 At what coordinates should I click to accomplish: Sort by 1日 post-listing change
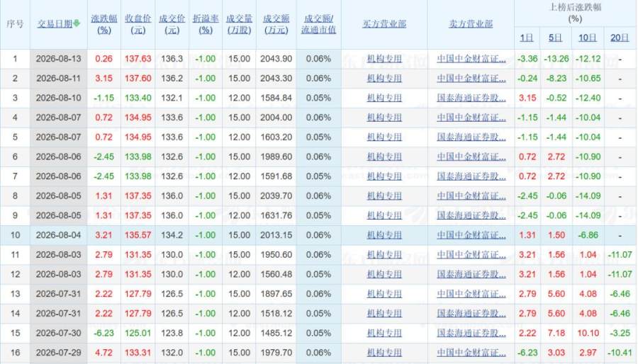click(527, 38)
